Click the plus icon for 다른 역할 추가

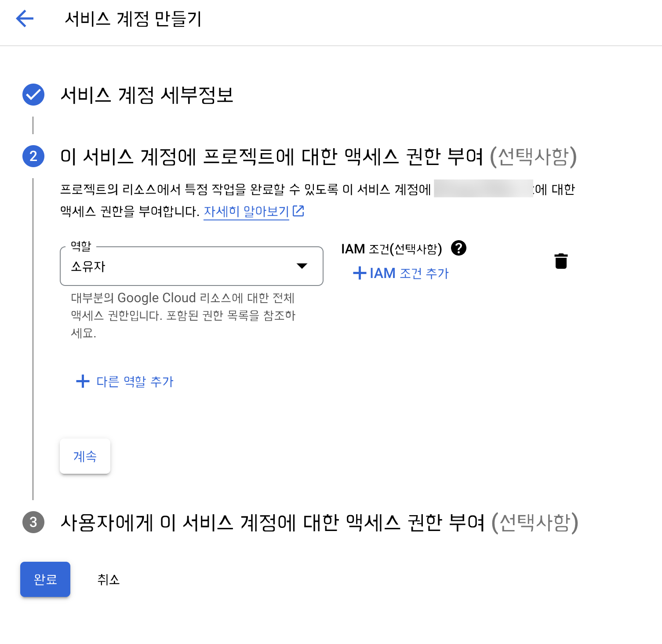click(83, 381)
